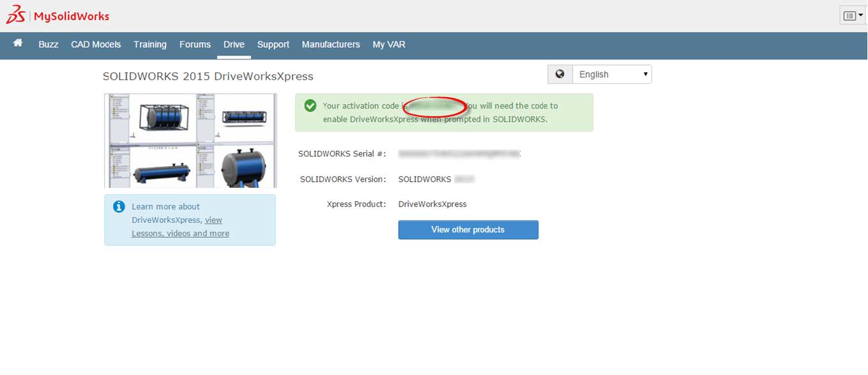Image resolution: width=868 pixels, height=375 pixels.
Task: Select the SOLIDWORKS Serial # label
Action: (342, 154)
